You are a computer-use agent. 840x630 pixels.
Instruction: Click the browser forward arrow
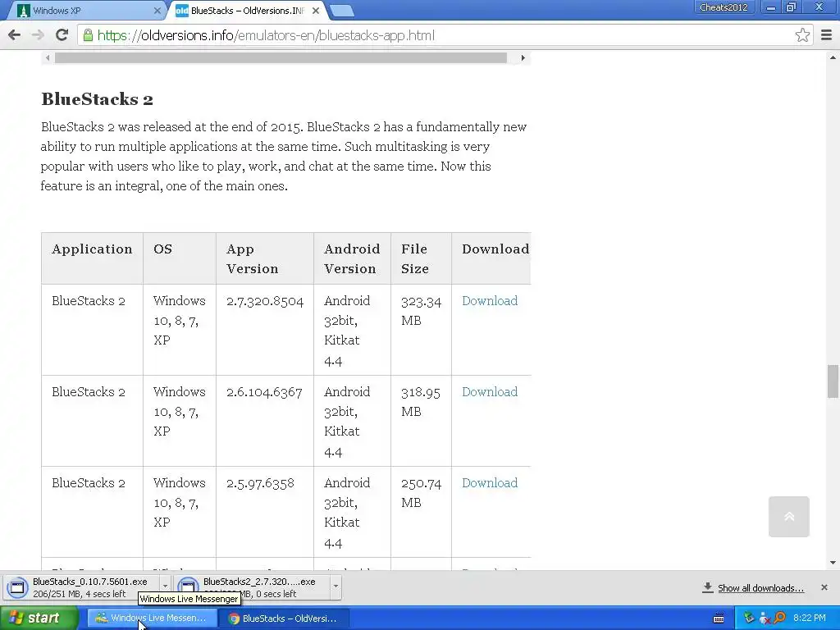[x=38, y=35]
